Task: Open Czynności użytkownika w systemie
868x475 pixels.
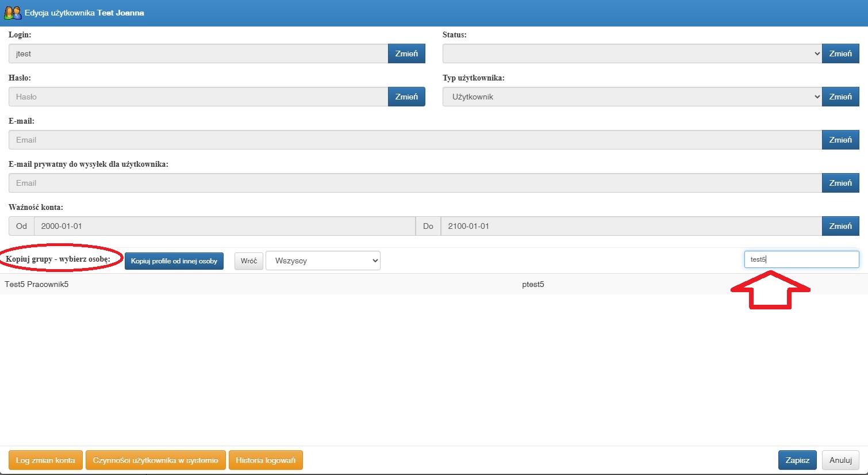Action: (x=155, y=460)
